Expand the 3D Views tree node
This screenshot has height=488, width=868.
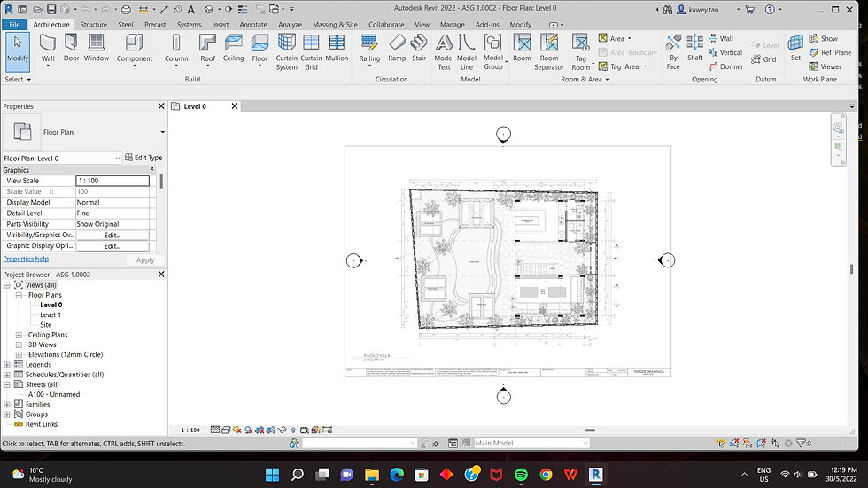[19, 345]
